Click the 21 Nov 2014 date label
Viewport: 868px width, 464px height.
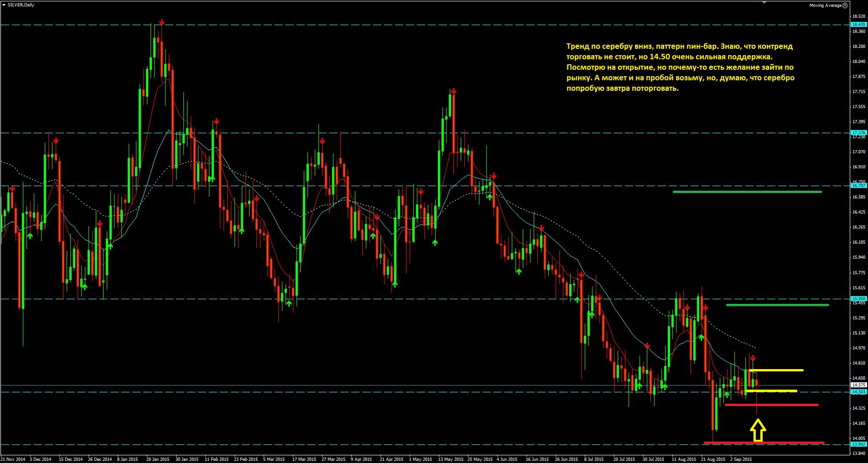tap(13, 459)
